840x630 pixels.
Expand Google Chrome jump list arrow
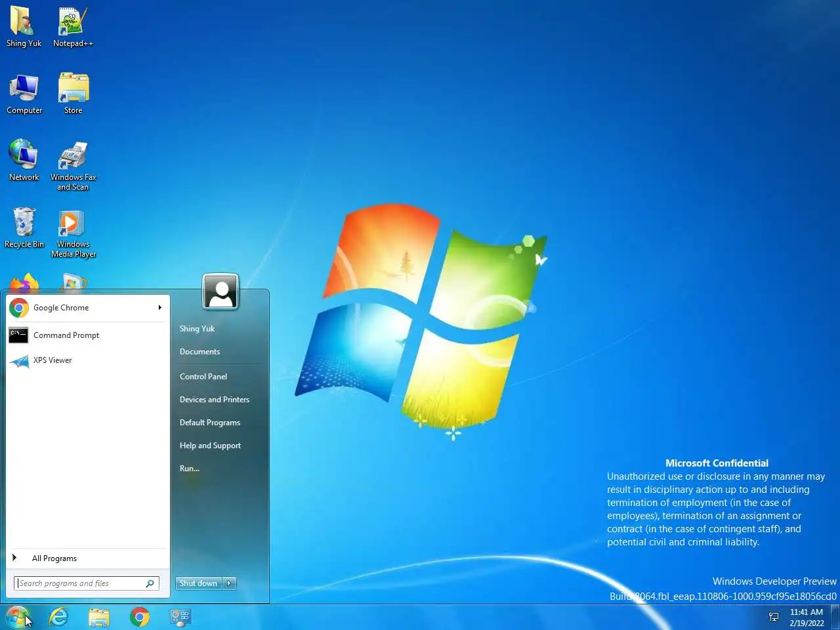point(159,308)
